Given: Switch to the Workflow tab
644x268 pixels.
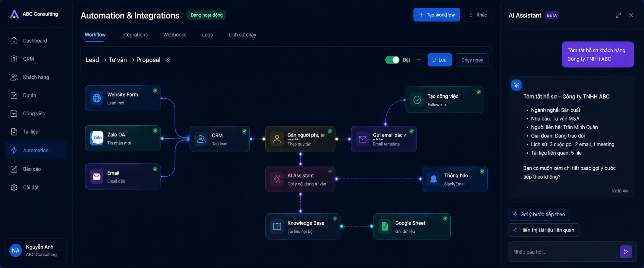Looking at the screenshot, I should coord(95,35).
